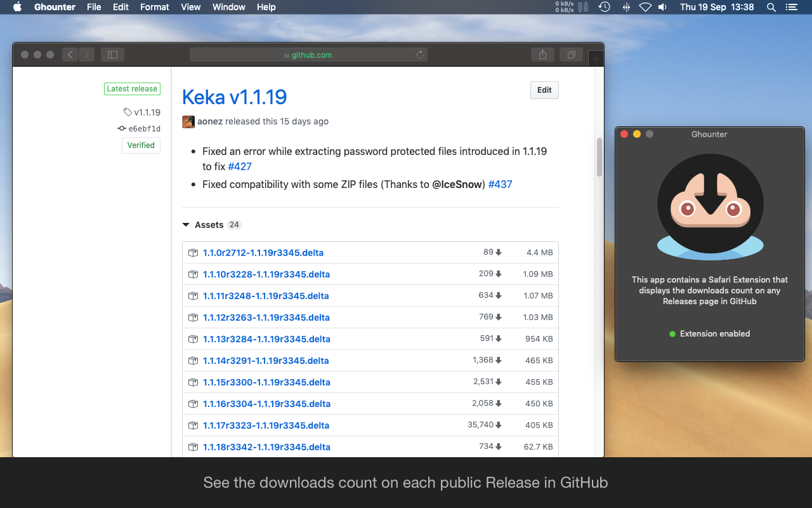The width and height of the screenshot is (812, 508).
Task: Download 1.1.11r3248-1.1.19r3345.delta
Action: [x=266, y=296]
